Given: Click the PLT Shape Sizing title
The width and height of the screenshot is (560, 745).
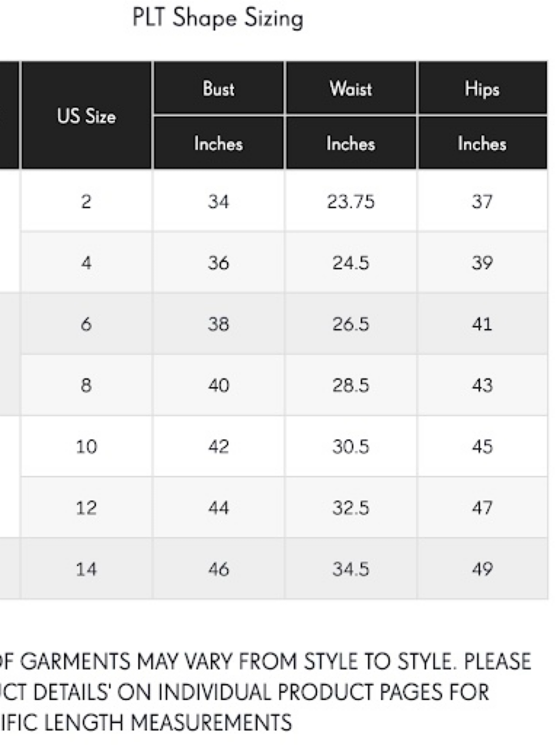Looking at the screenshot, I should tap(218, 18).
